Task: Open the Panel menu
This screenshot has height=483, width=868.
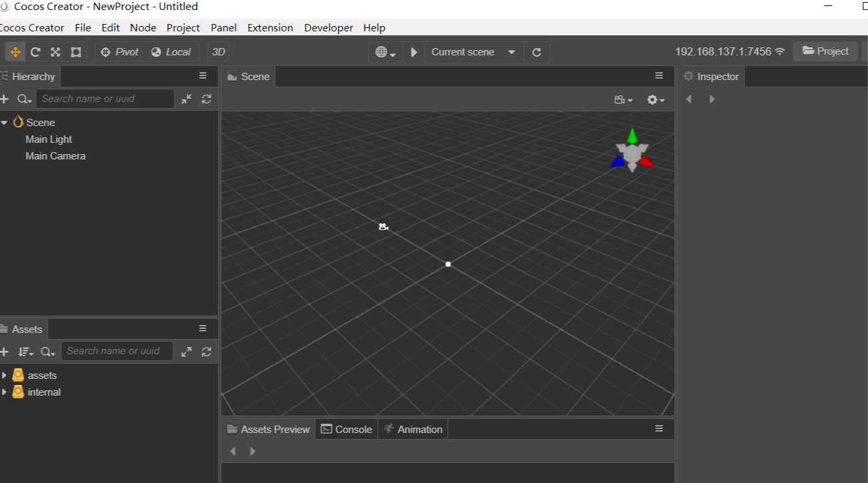Action: click(x=224, y=27)
